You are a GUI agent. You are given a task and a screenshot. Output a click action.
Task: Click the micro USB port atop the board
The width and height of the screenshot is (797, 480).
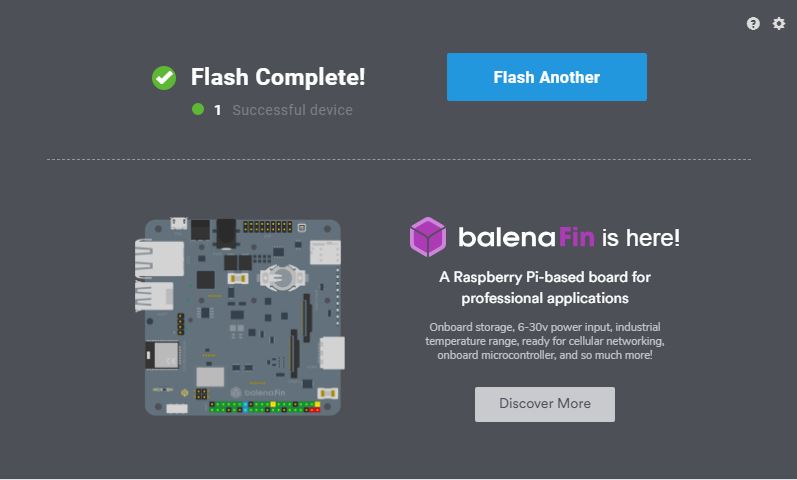(x=178, y=223)
